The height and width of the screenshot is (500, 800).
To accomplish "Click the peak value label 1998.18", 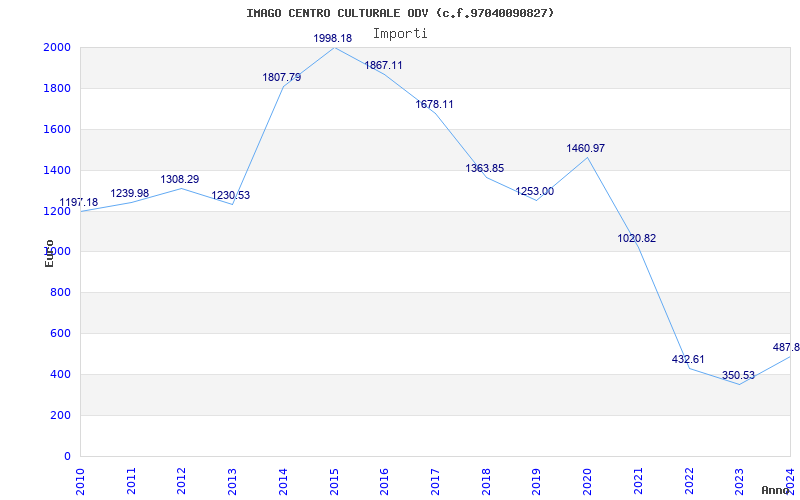I will [x=333, y=38].
